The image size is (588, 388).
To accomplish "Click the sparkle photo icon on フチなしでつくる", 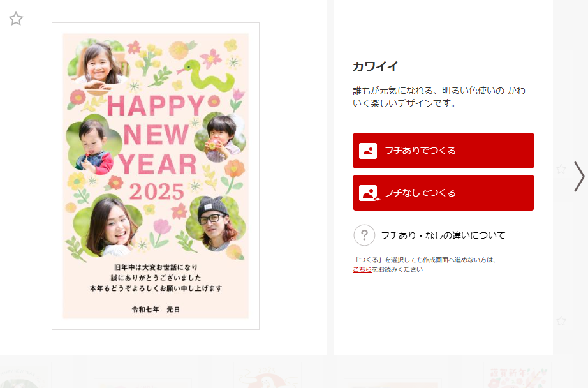I will pyautogui.click(x=369, y=193).
